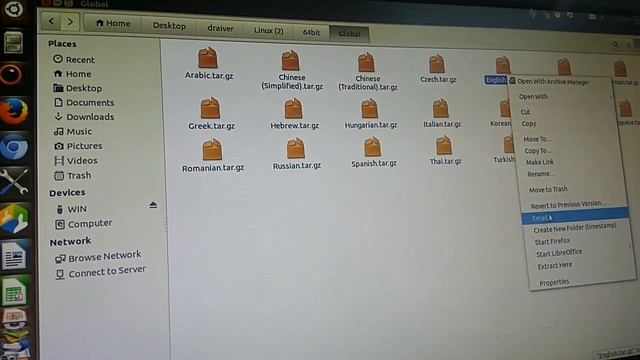Open Pictures in the sidebar
Image resolution: width=640 pixels, height=360 pixels.
[x=78, y=146]
